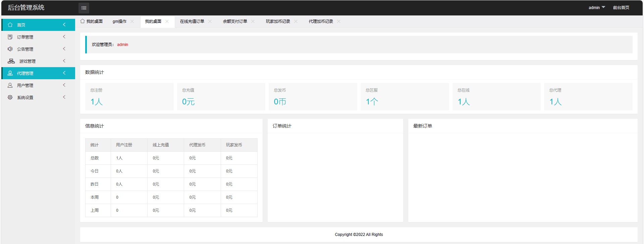The height and width of the screenshot is (244, 644).
Task: Open the pinned 我的桌面 home tab
Action: 92,21
